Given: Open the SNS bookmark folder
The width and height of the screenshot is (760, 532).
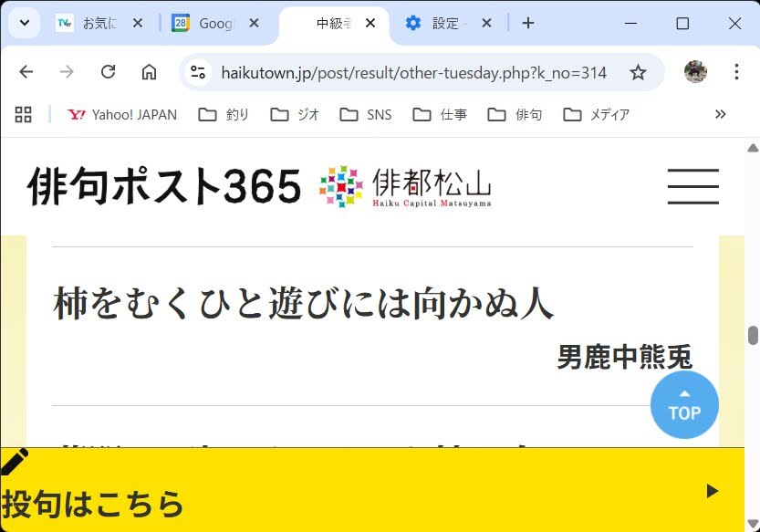Looking at the screenshot, I should coord(366,114).
